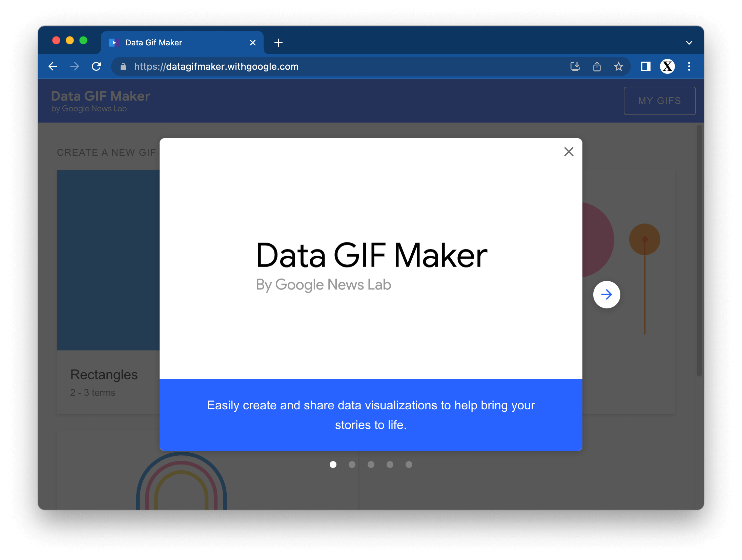The image size is (742, 560).
Task: Reload the current page
Action: 97,66
